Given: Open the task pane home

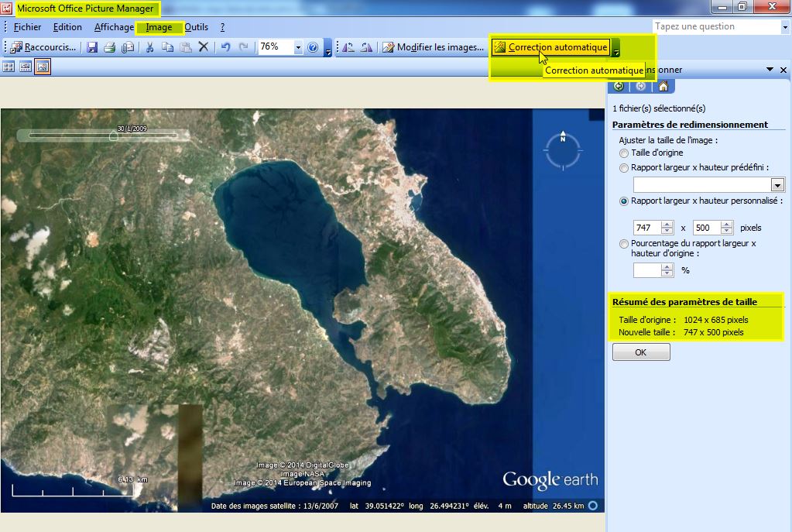Looking at the screenshot, I should tap(663, 87).
